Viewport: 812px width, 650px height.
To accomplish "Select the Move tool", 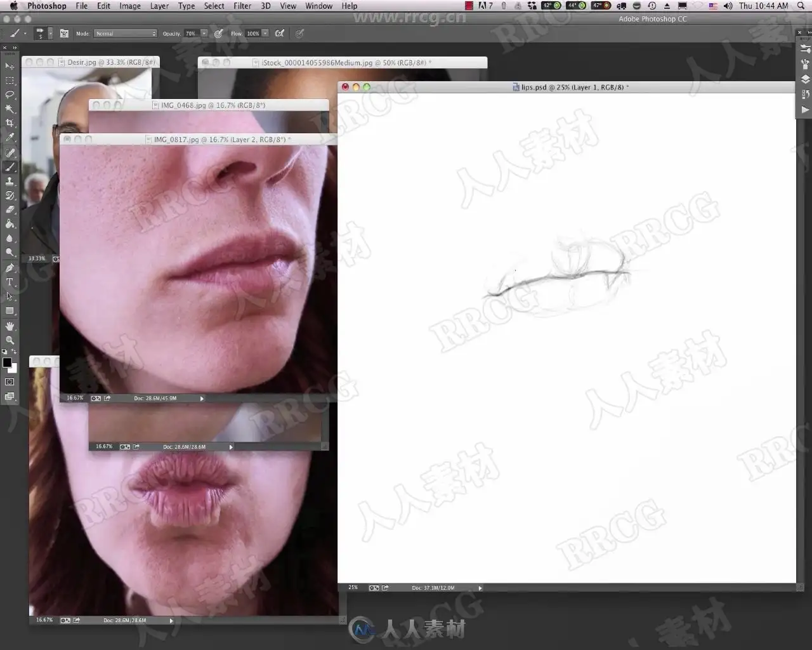I will click(x=10, y=66).
